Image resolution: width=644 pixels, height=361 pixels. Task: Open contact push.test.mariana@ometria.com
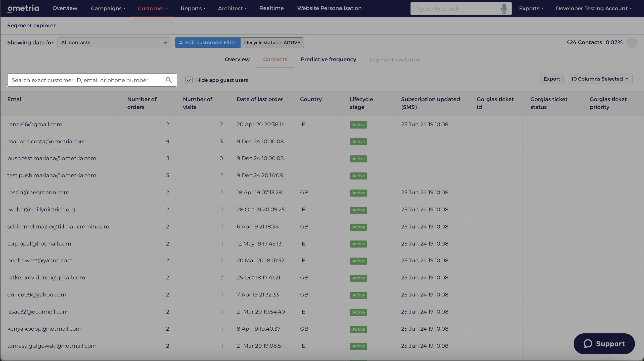[x=52, y=158]
